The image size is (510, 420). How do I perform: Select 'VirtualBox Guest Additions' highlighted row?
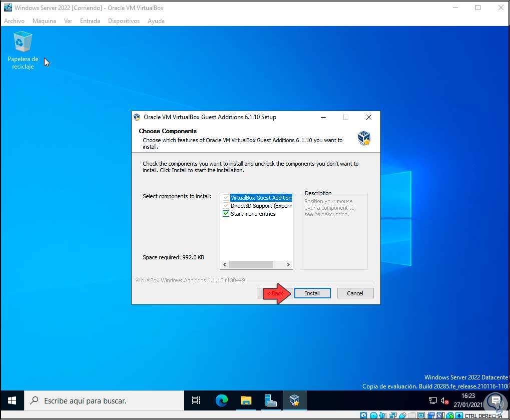point(261,197)
